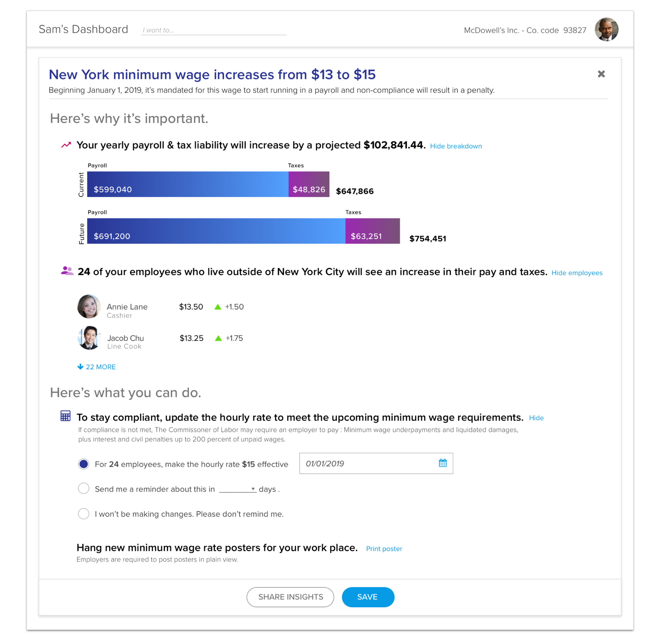664x644 pixels.
Task: Click Jacob Chu's profile photo
Action: (89, 338)
